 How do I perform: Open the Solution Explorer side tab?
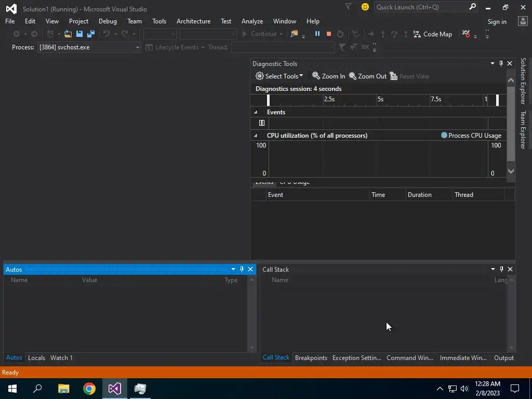coord(523,81)
